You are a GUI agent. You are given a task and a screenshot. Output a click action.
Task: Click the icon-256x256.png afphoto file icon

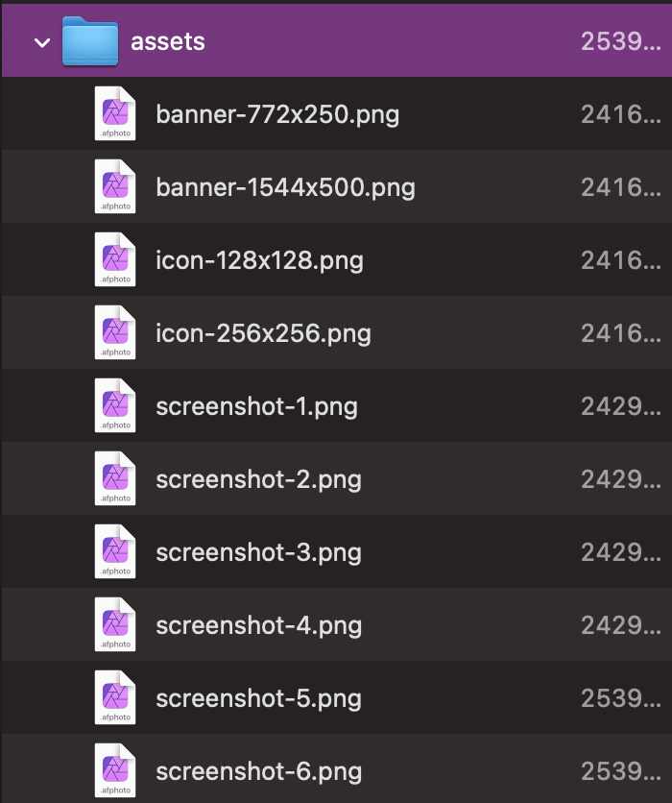pyautogui.click(x=115, y=333)
